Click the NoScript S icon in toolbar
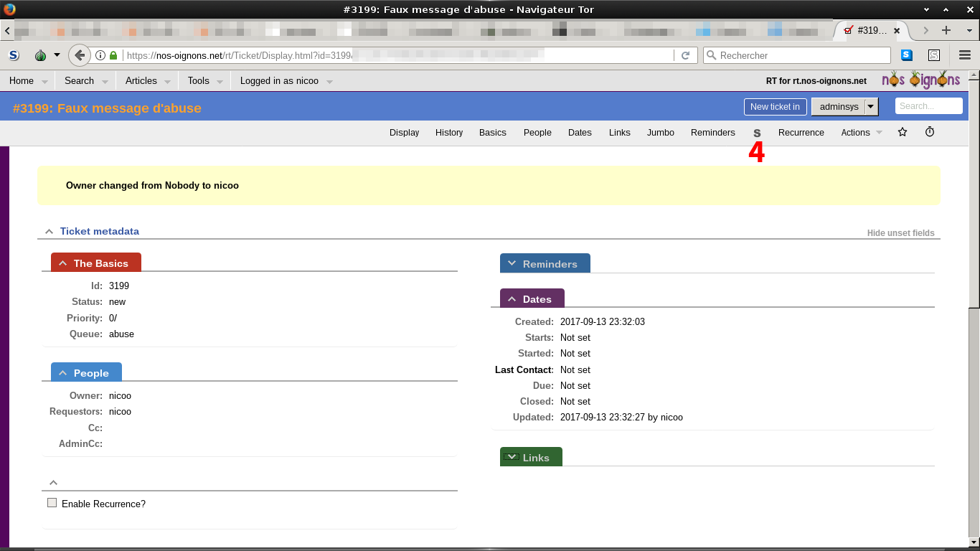 coord(14,55)
